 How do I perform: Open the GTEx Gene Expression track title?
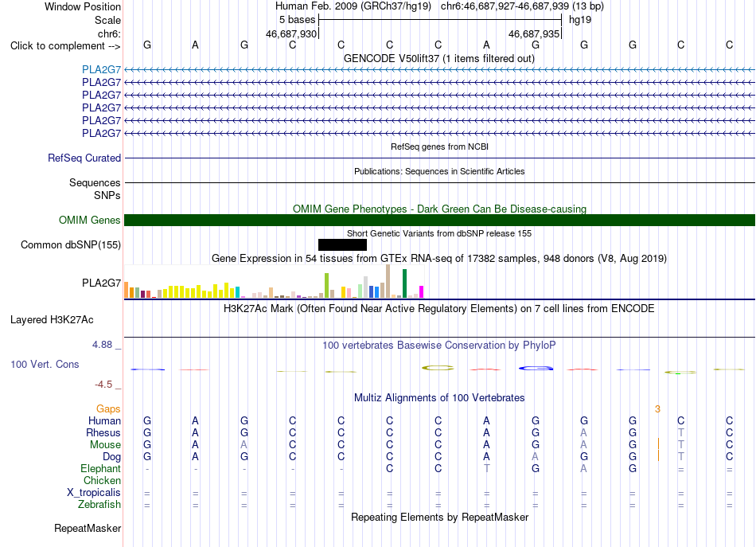tap(439, 259)
